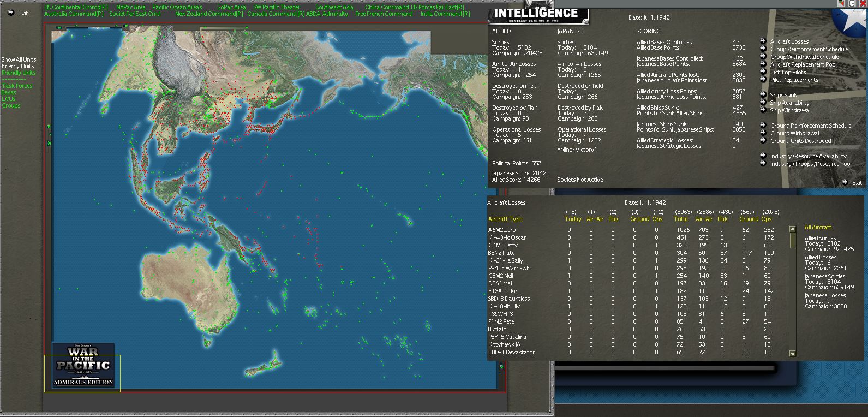Select the Australia Command[R] filter
Viewport: 868px width, 417px height.
coord(74,14)
